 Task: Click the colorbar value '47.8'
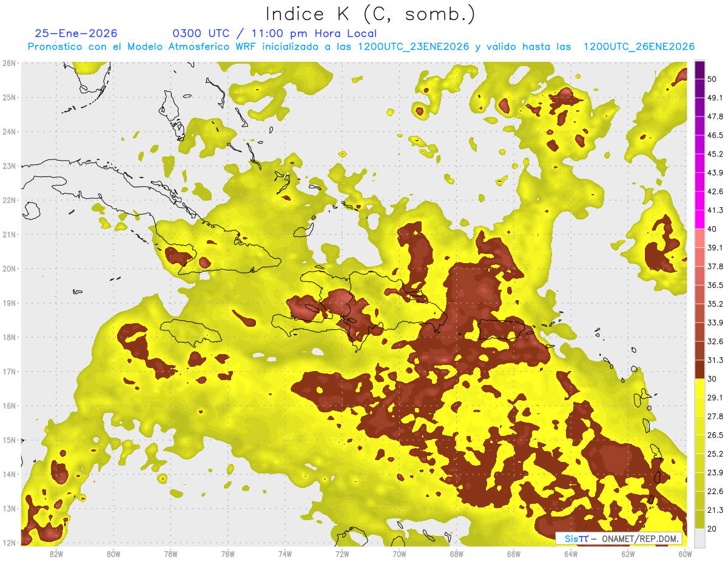click(715, 116)
